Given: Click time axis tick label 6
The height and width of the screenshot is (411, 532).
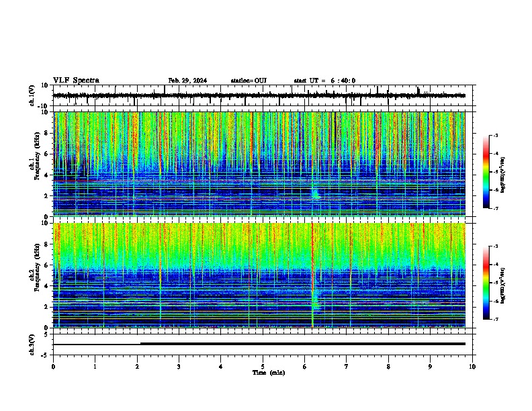Looking at the screenshot, I should [x=305, y=367].
